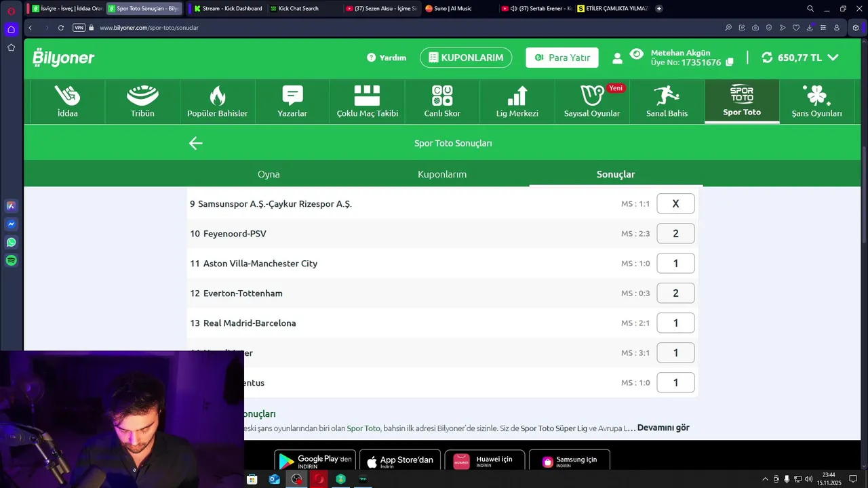Open Sayısal Oyunlar icon
This screenshot has width=868, height=488.
tap(592, 96)
